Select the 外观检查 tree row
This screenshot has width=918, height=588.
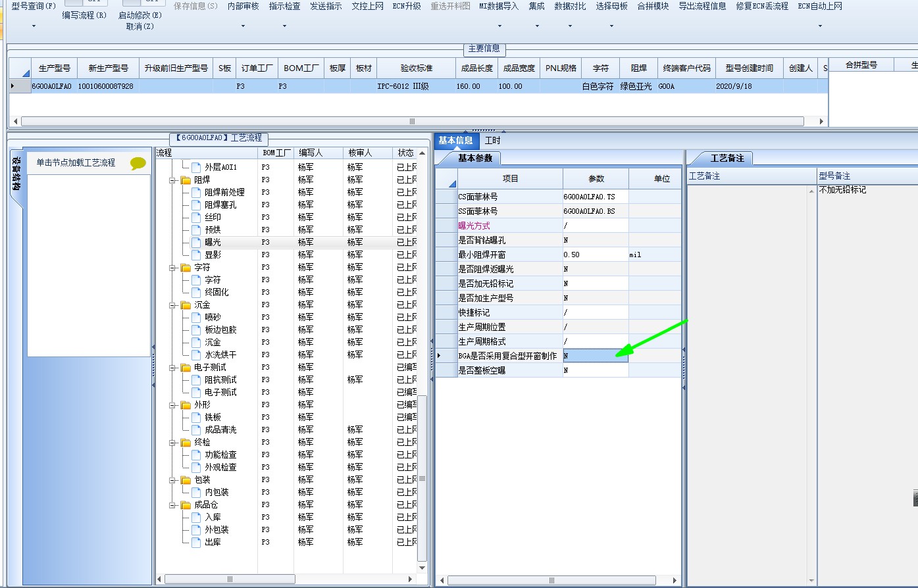[x=286, y=468]
